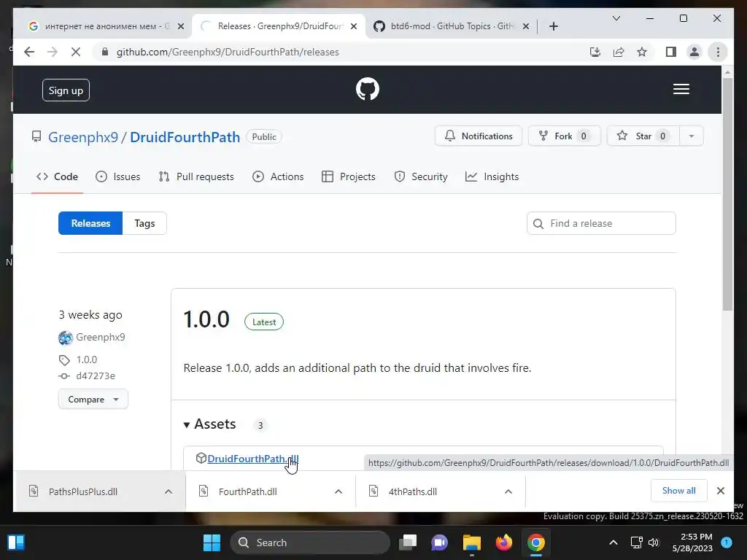The image size is (747, 560).
Task: Open the FourthPath.dll downloaded file
Action: pyautogui.click(x=248, y=491)
